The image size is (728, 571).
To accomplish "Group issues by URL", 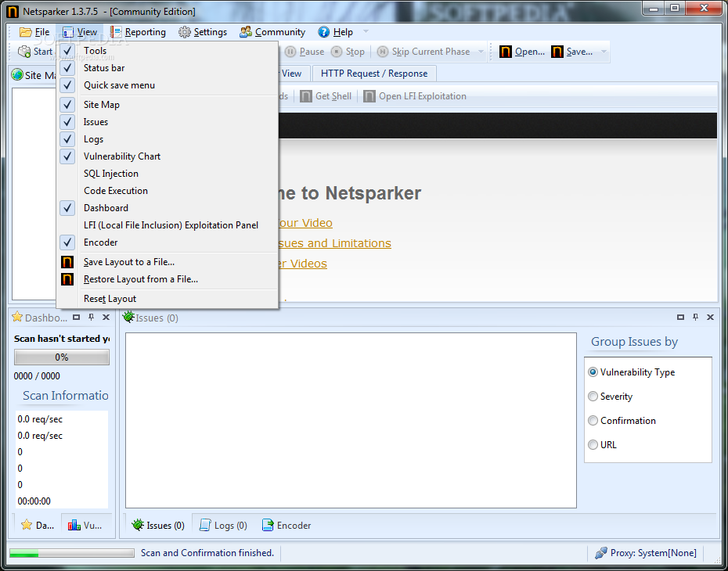I will [593, 444].
